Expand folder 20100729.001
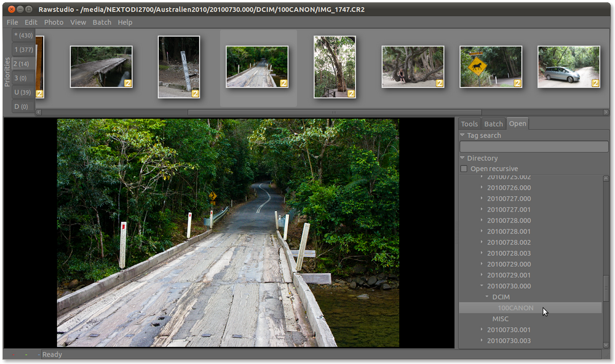Viewport: 615px width, 364px height. (x=482, y=275)
